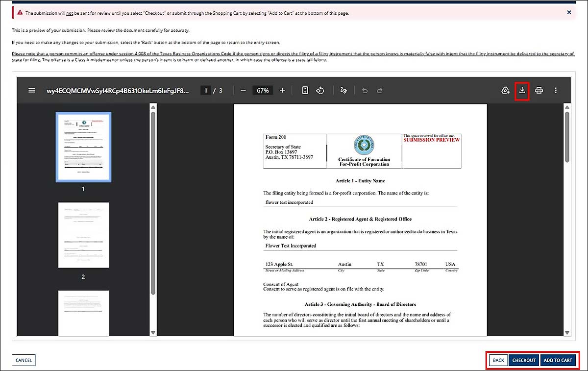Click the document vertical scrollbar thumb

point(567,137)
